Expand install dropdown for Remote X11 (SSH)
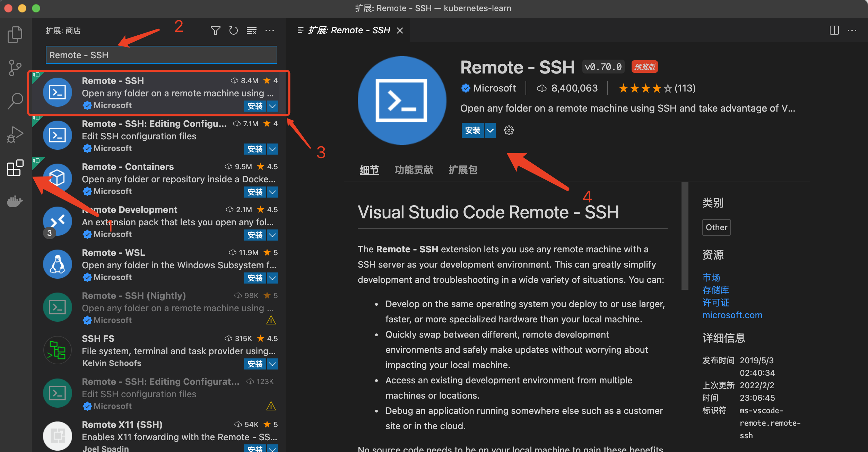This screenshot has height=452, width=868. coord(272,449)
